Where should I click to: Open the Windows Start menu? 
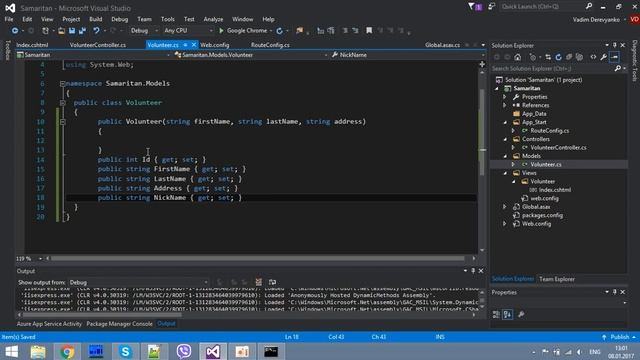[x=11, y=351]
